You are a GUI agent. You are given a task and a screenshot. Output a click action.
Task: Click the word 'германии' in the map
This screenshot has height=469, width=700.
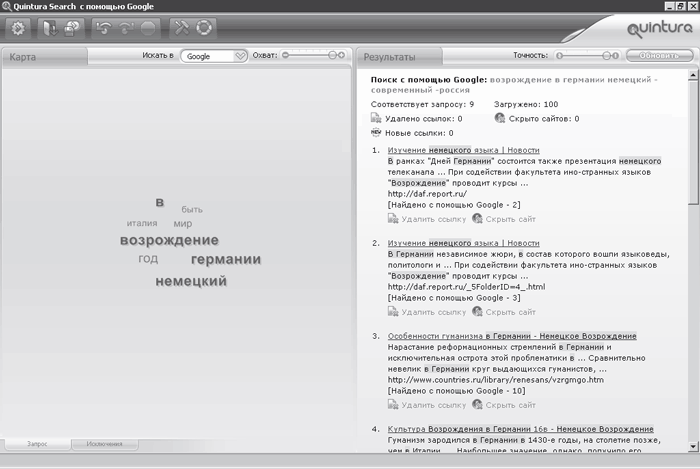tap(226, 259)
